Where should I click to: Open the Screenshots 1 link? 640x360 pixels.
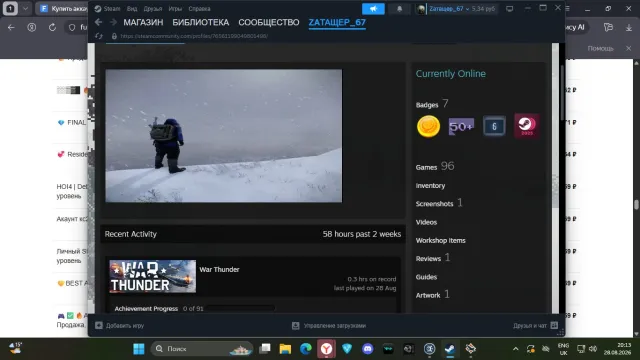pyautogui.click(x=439, y=203)
